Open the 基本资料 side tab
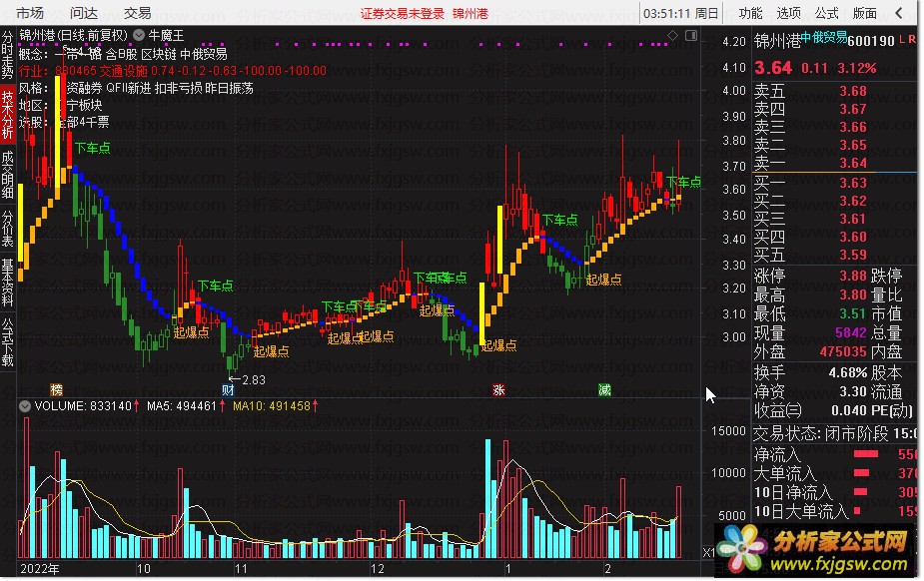 7,283
